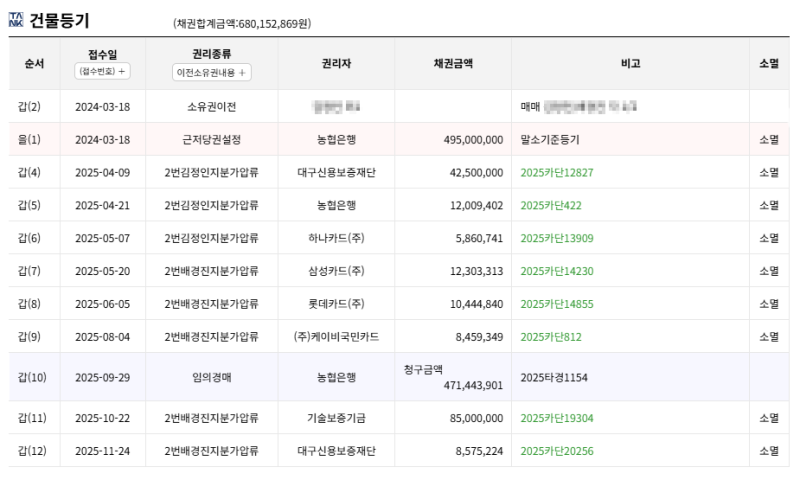Click the date 2025-09-29
The height and width of the screenshot is (480, 800).
[103, 377]
